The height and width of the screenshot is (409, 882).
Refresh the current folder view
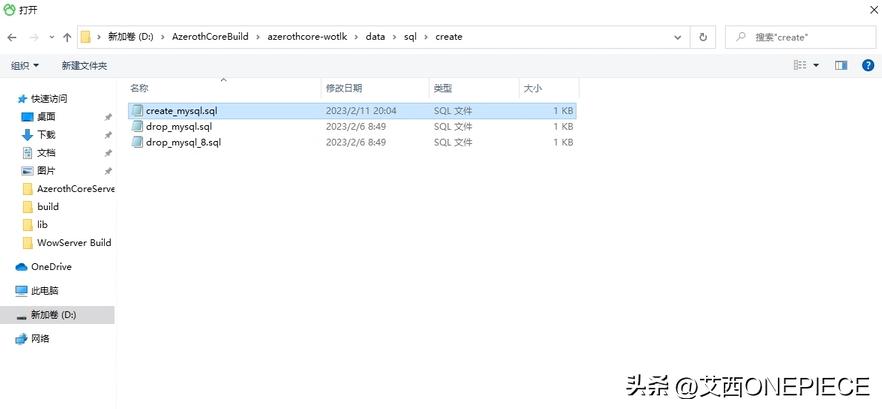click(x=703, y=37)
